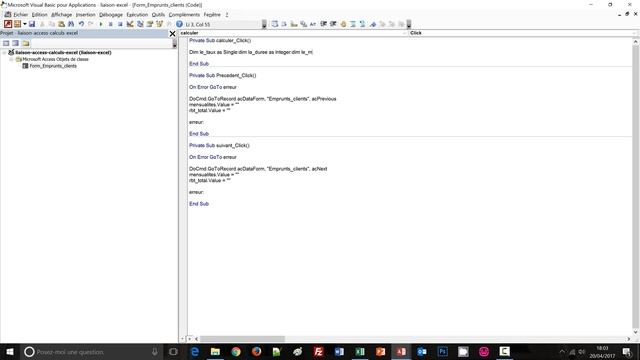640x360 pixels.
Task: Switch to Full Module View at the code window's bottom
Action: pyautogui.click(x=189, y=339)
